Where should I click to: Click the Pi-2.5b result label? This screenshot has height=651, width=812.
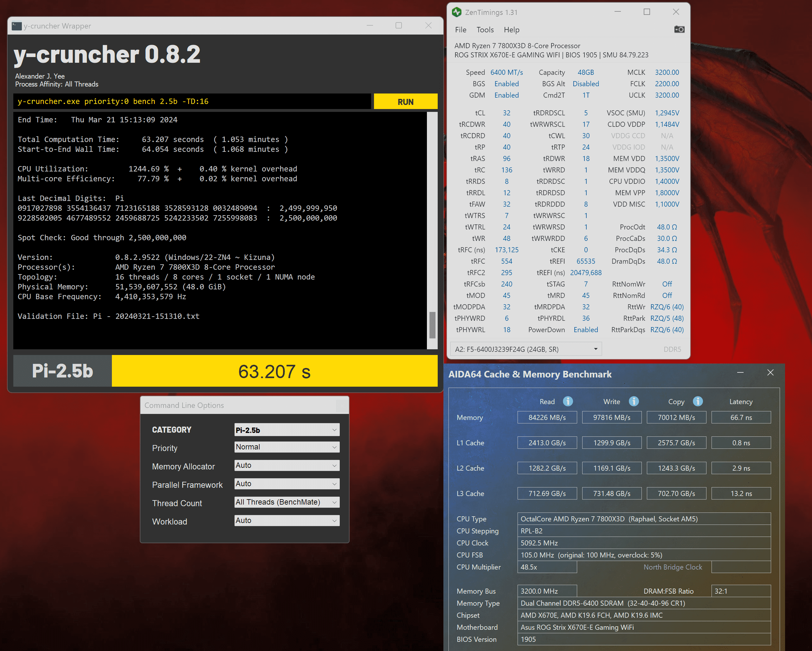click(62, 371)
